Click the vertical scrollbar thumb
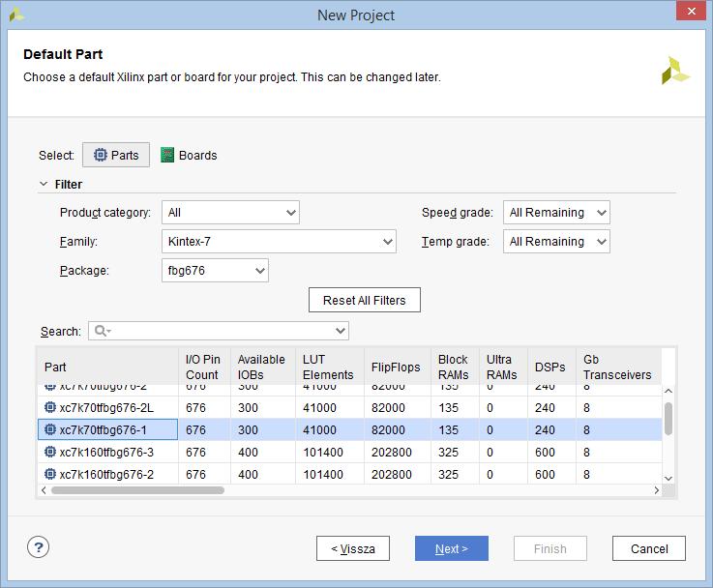The width and height of the screenshot is (713, 588). click(668, 419)
